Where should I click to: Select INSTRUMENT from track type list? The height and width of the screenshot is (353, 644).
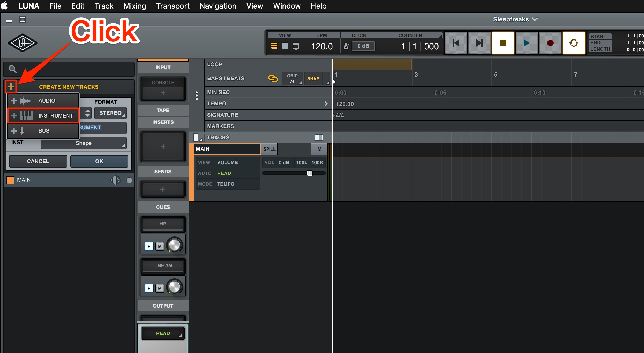click(43, 116)
